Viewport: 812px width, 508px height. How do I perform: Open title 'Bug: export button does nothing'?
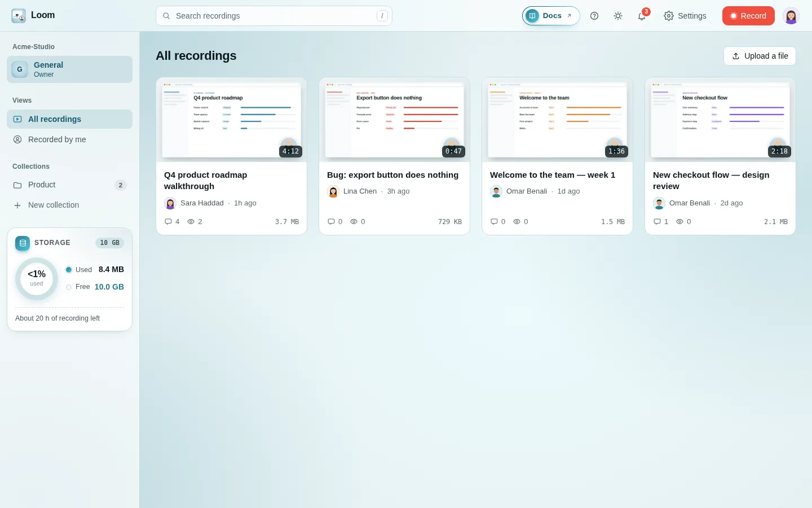[x=393, y=175]
